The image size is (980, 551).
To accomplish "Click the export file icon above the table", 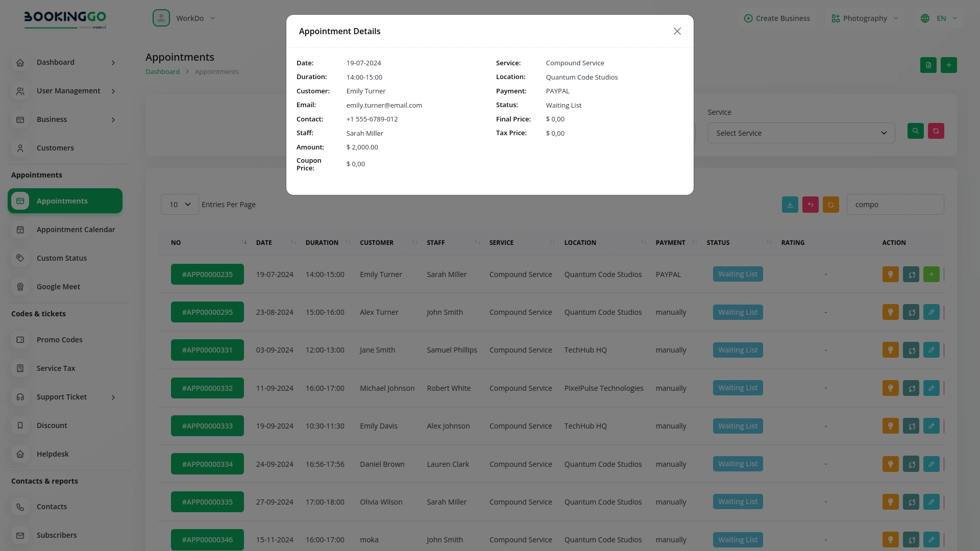I will [928, 65].
